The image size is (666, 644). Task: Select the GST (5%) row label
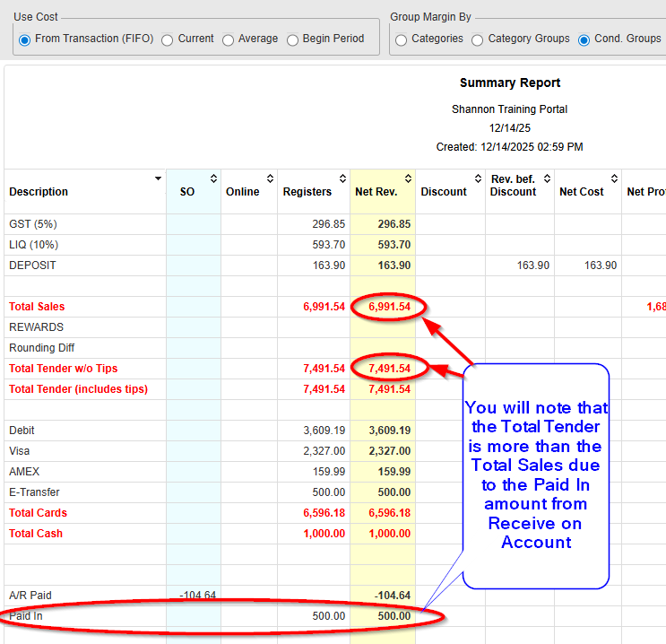[33, 224]
